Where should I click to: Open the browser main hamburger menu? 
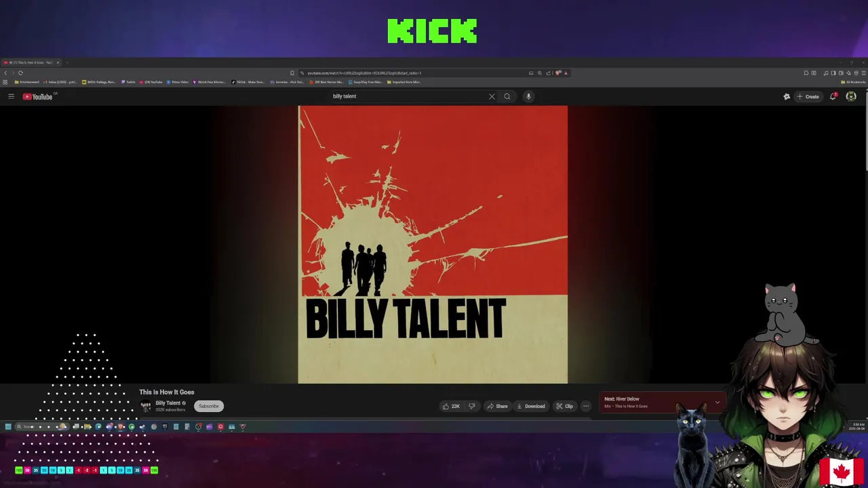click(x=863, y=73)
